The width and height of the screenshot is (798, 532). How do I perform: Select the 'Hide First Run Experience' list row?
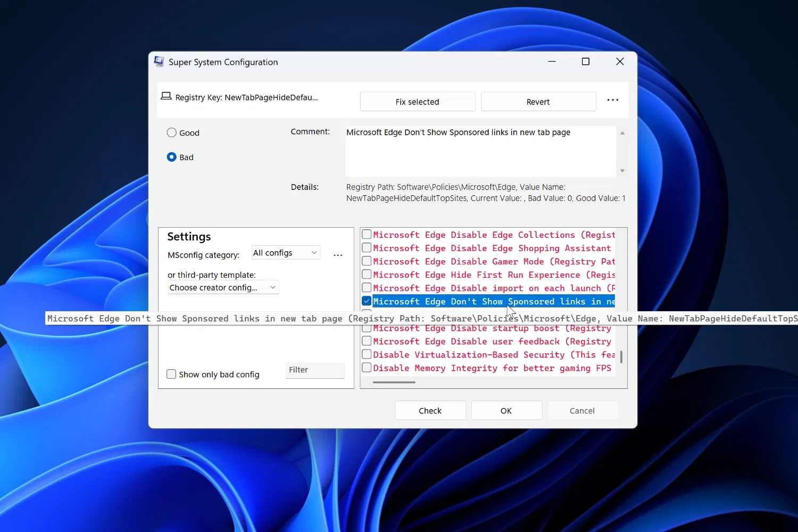[494, 275]
